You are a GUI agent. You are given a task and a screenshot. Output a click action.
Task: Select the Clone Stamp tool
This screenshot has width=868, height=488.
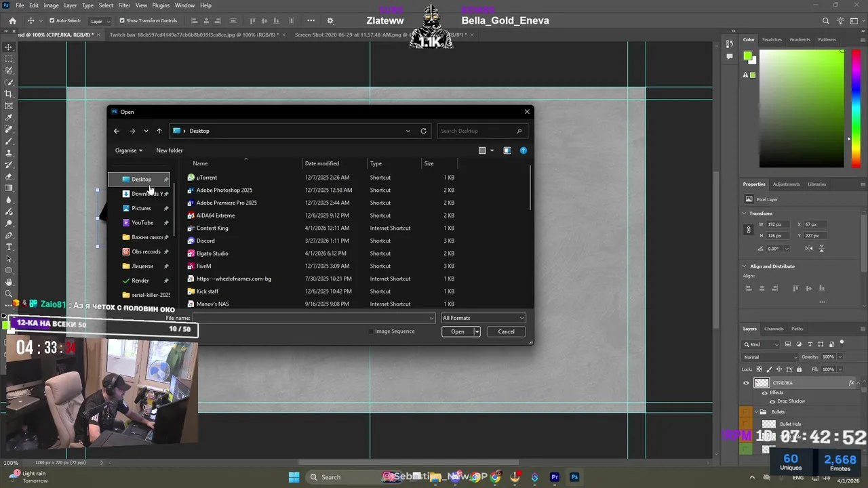(x=9, y=153)
